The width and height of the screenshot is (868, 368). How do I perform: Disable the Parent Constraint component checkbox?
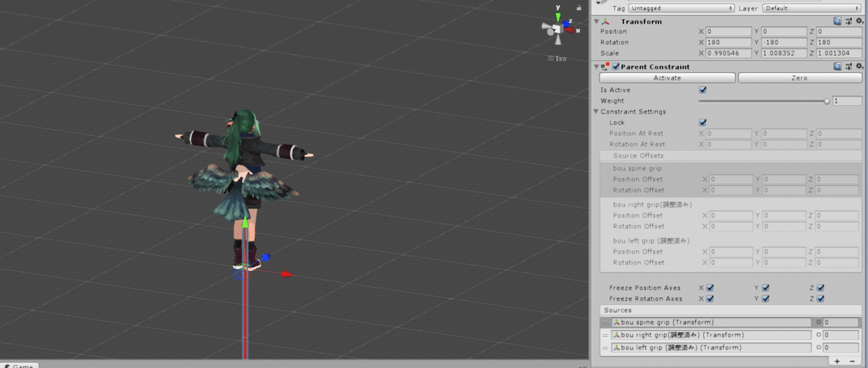[616, 67]
